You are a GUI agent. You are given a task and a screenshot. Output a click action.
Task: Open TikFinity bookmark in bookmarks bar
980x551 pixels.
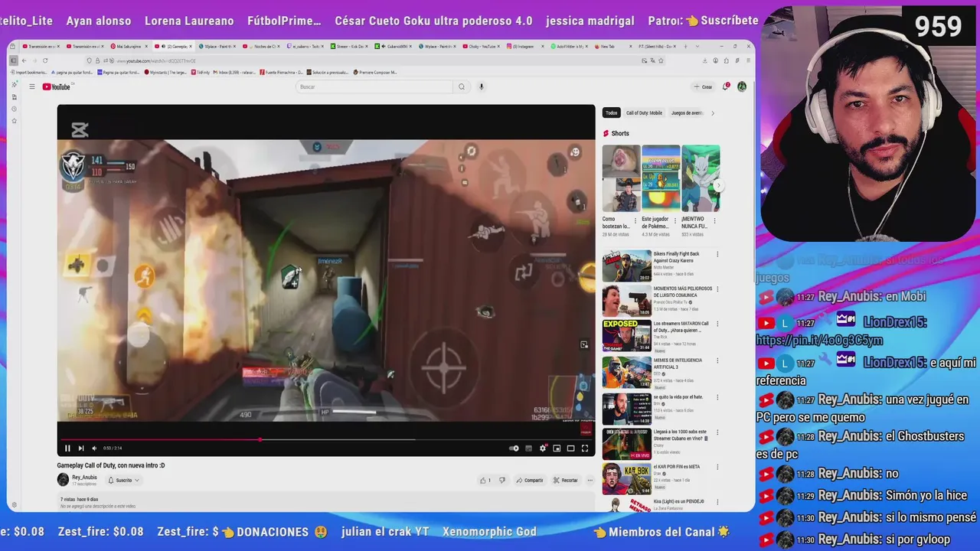click(201, 73)
